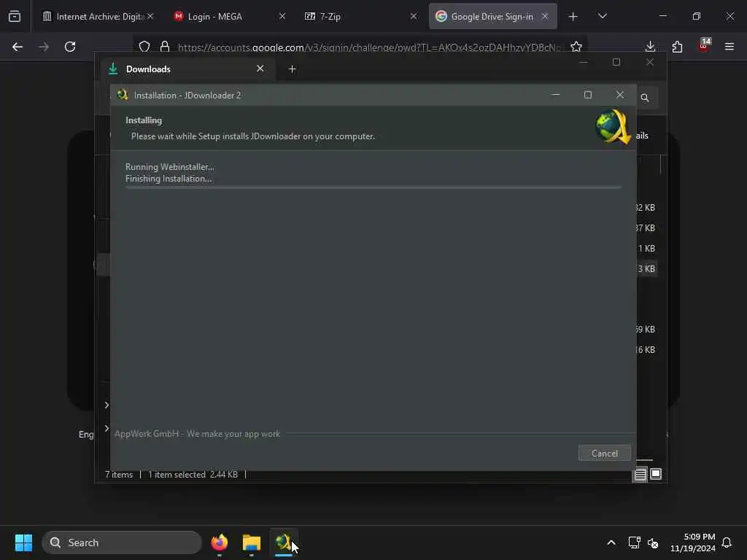This screenshot has height=560, width=747.
Task: Go forward one page in Firefox
Action: click(44, 47)
